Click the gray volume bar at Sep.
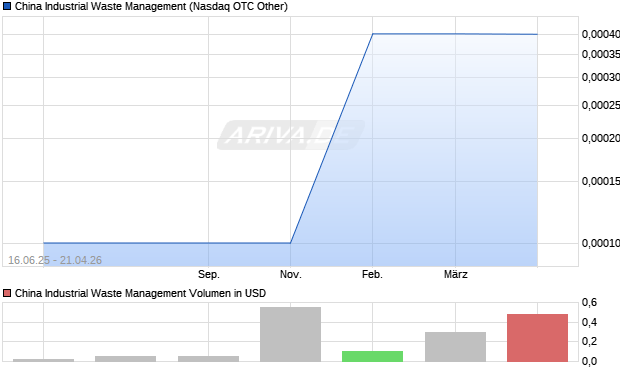 [x=208, y=359]
